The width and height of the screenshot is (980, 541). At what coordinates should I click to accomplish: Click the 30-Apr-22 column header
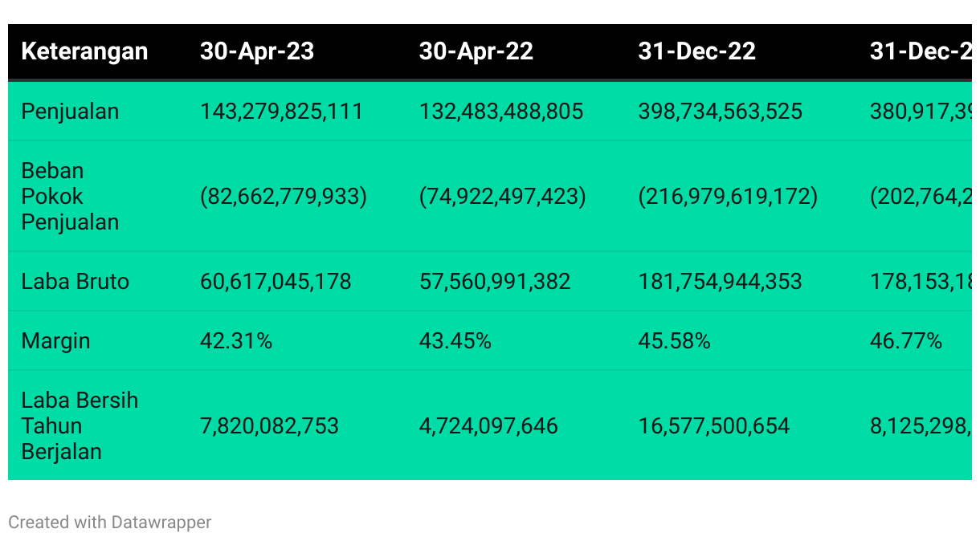[476, 51]
